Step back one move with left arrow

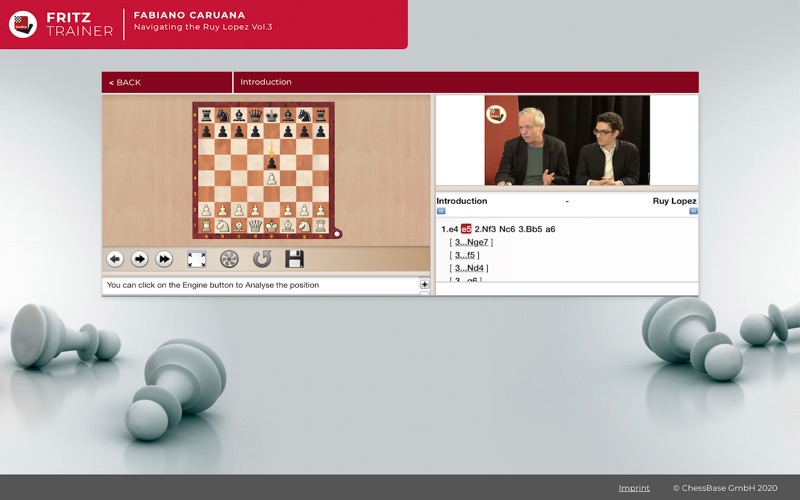point(115,259)
